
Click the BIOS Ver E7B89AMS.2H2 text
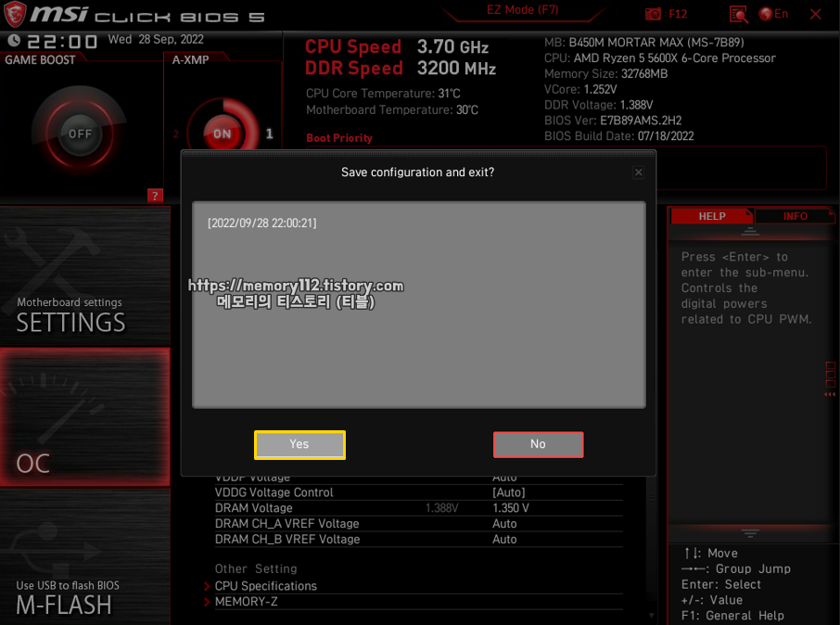pos(613,120)
